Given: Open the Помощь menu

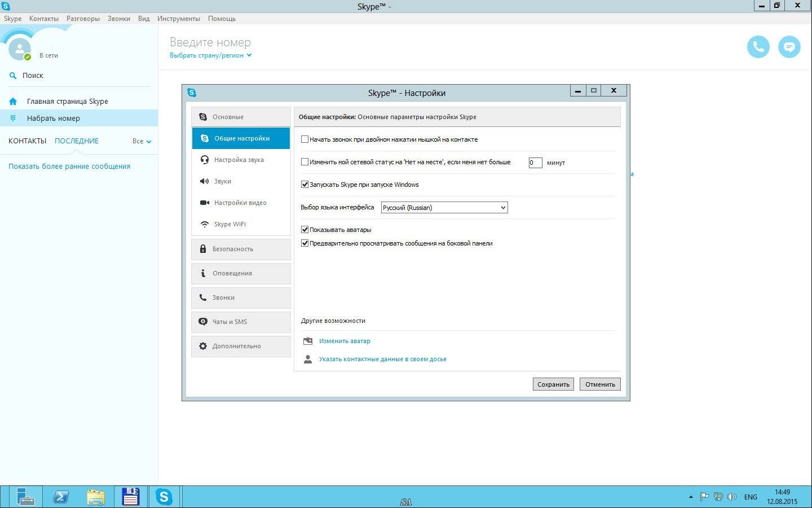Looking at the screenshot, I should [222, 19].
